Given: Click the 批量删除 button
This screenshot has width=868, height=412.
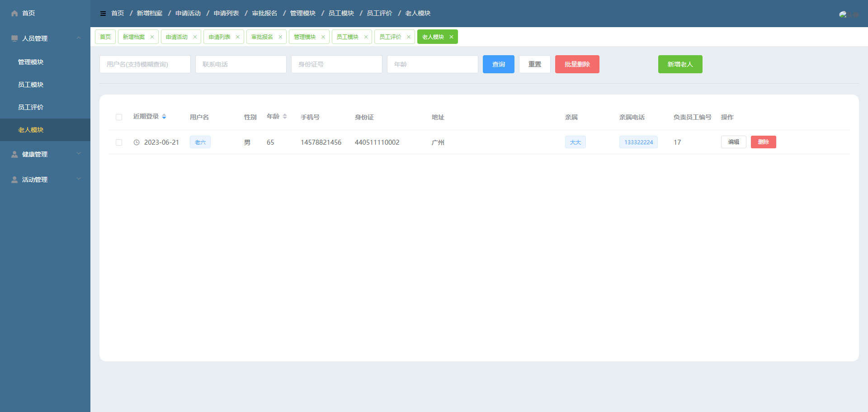Looking at the screenshot, I should [x=577, y=64].
